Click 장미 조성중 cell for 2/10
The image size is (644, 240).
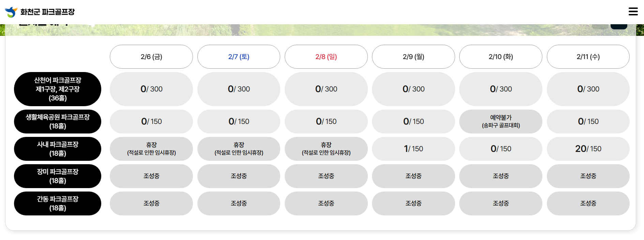501,176
